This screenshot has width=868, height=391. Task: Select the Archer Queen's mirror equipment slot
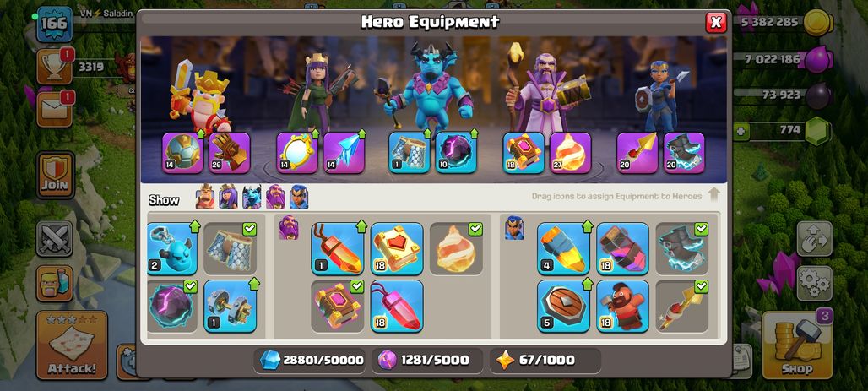[297, 152]
